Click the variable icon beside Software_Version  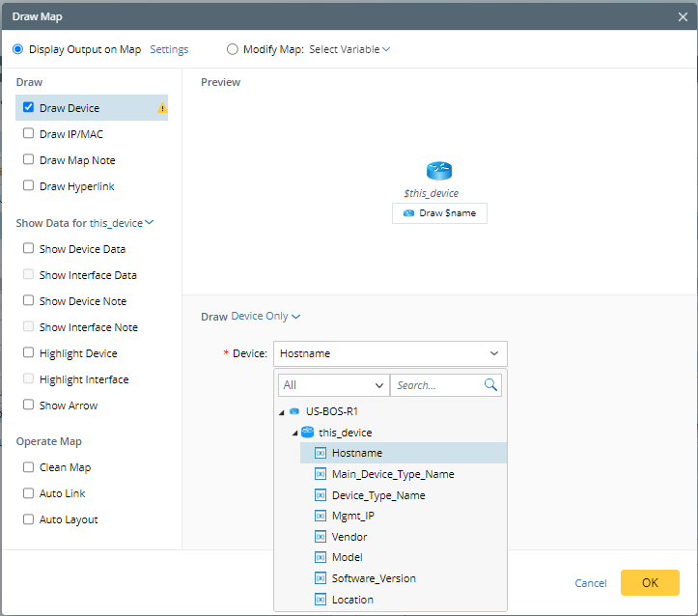[321, 578]
